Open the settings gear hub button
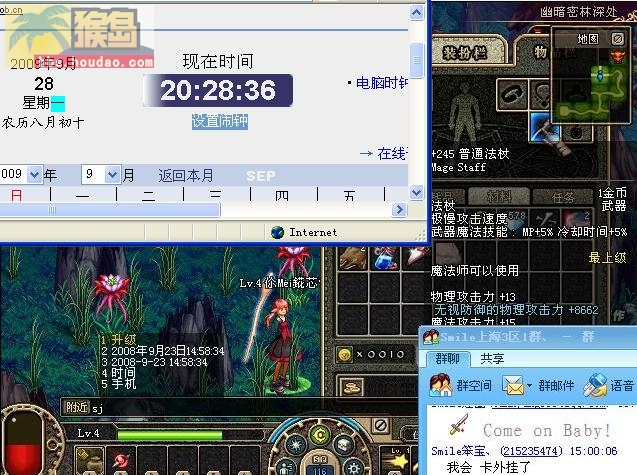 [x=353, y=467]
